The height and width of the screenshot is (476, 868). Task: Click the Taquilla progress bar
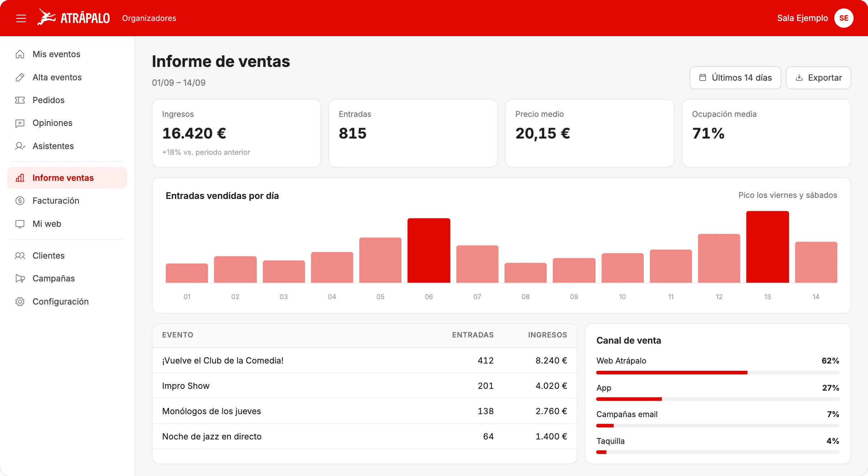click(718, 452)
